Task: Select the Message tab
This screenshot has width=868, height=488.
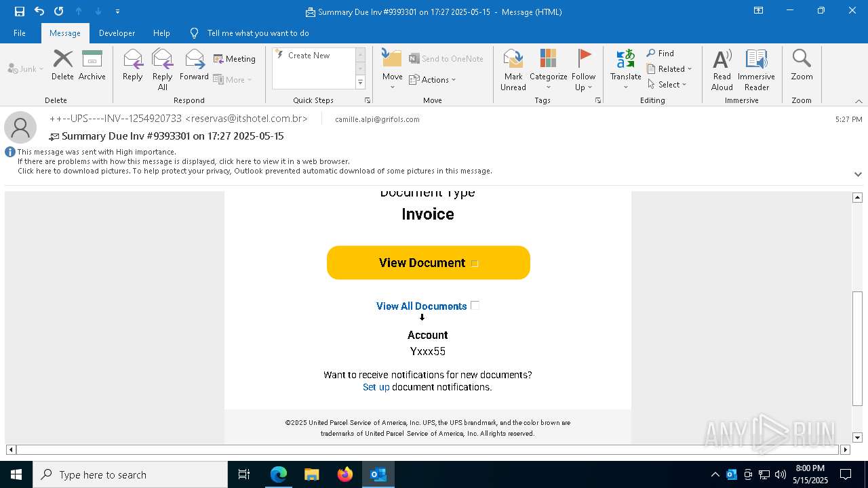Action: [x=65, y=33]
